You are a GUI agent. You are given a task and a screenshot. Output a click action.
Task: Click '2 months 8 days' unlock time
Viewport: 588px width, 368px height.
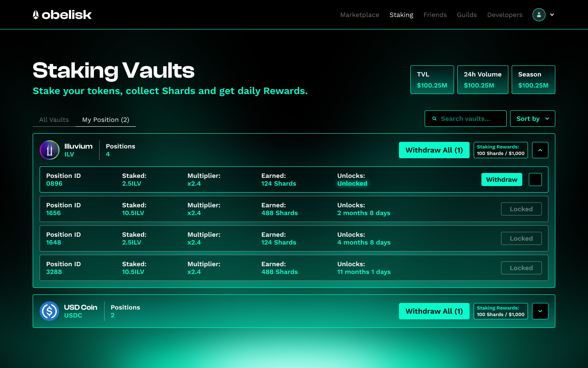[364, 213]
